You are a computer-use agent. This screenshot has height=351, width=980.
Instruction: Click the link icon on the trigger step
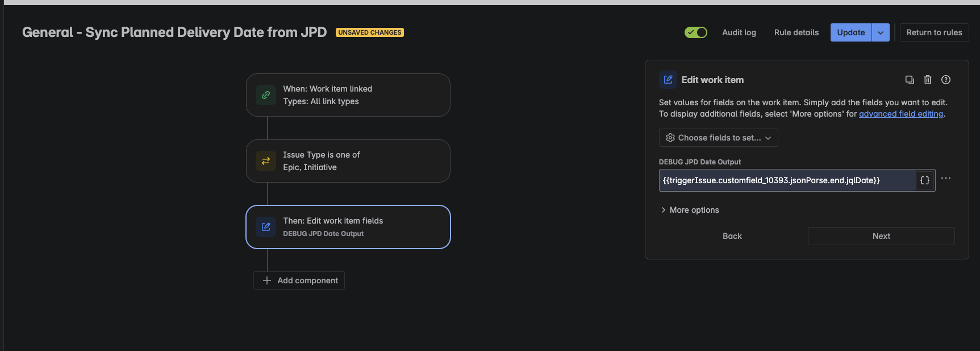click(x=266, y=95)
